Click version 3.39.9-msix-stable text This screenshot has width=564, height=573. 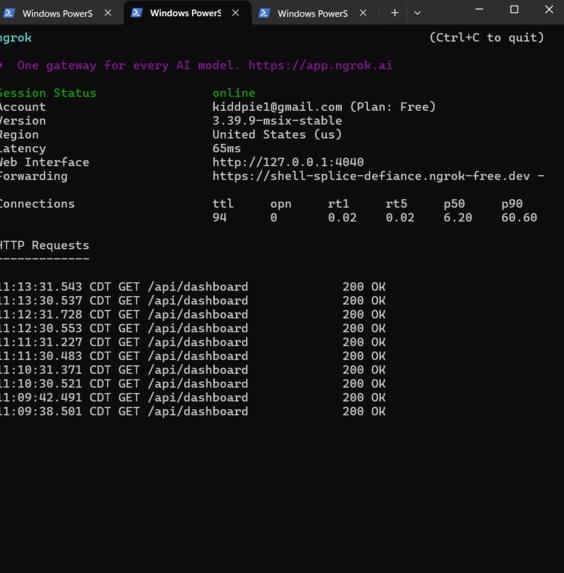click(x=277, y=121)
